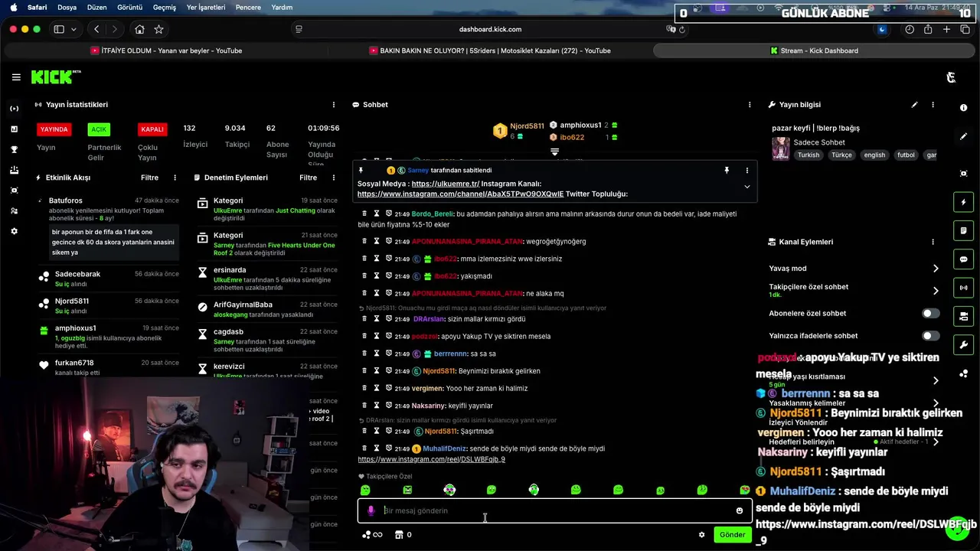Open Yayın İstatistikleri three-dot menu
The image size is (980, 551).
point(333,105)
